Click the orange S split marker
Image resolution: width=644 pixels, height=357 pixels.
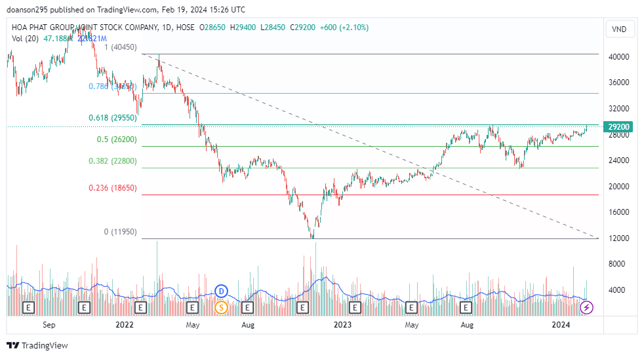pos(221,307)
